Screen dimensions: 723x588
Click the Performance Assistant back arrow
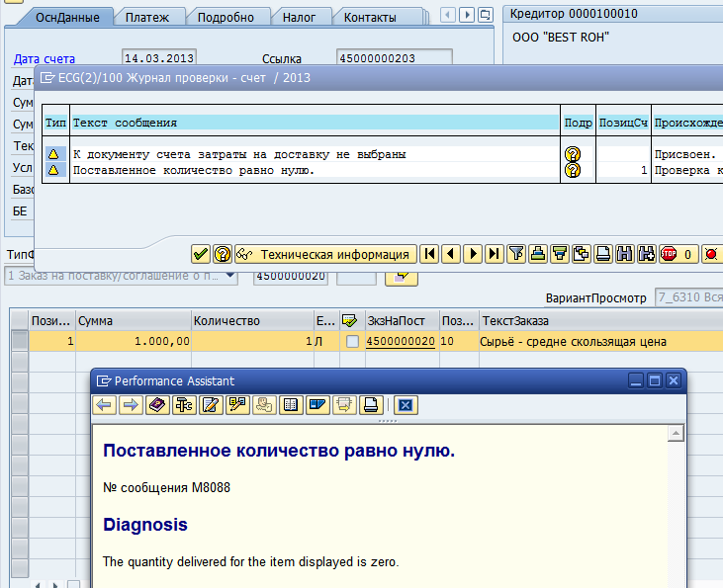click(104, 404)
